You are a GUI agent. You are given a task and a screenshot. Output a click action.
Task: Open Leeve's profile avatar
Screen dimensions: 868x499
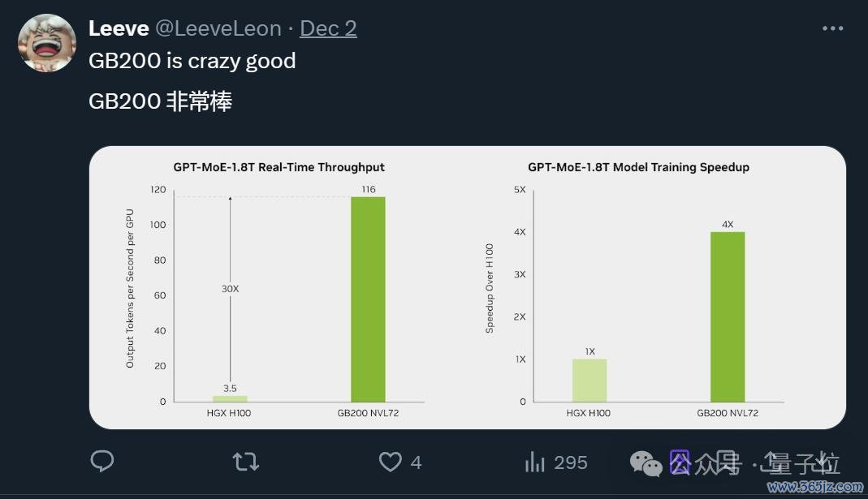[47, 43]
